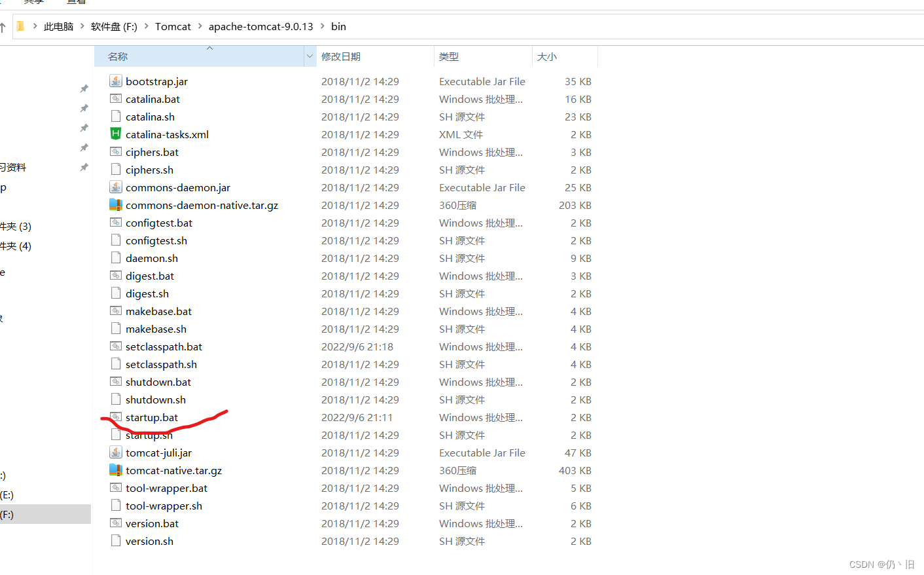
Task: Select the tomcat-juli.jar file name
Action: click(158, 453)
